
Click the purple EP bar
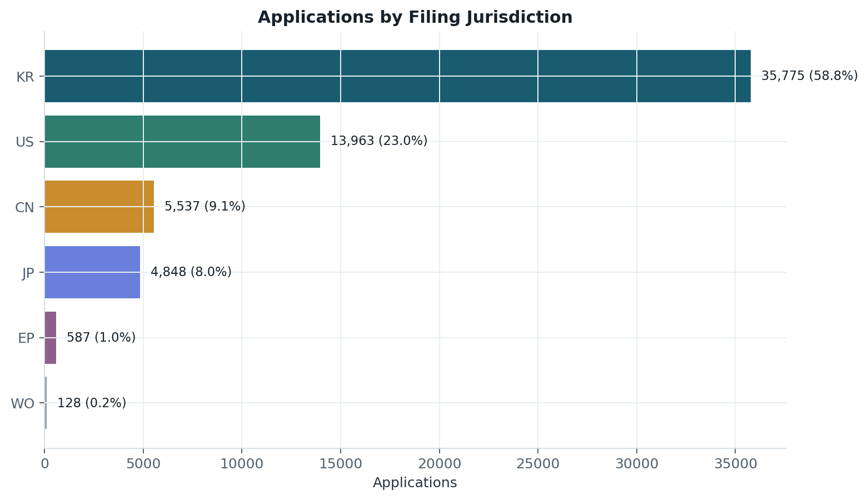[50, 338]
